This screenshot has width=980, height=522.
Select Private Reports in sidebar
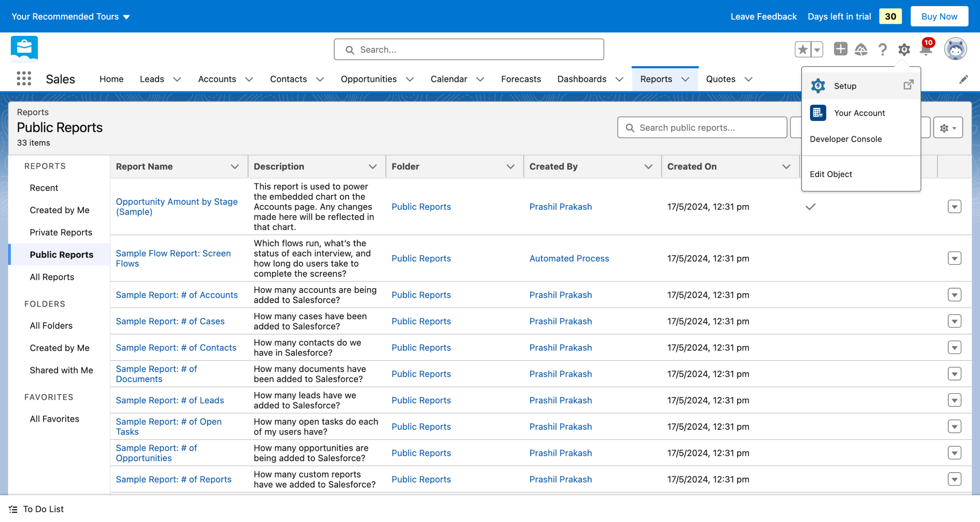coord(61,232)
